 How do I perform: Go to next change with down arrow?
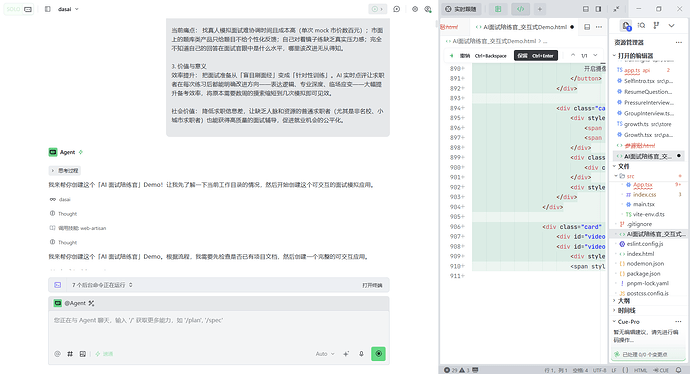click(595, 55)
